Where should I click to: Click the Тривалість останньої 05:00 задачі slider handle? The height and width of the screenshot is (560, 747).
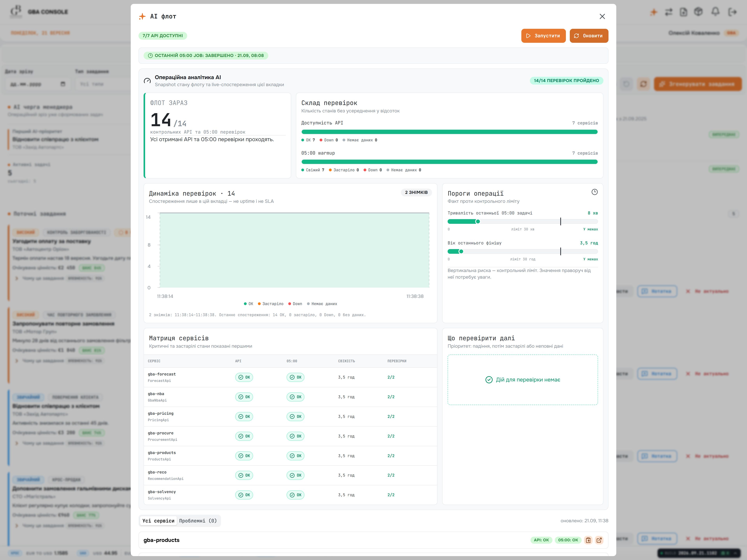click(x=478, y=221)
